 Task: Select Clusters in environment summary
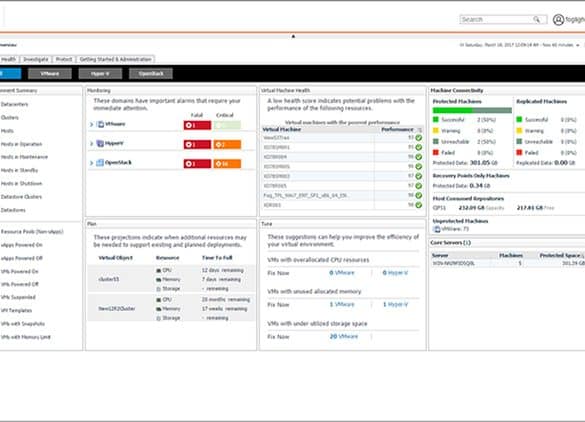(x=10, y=118)
